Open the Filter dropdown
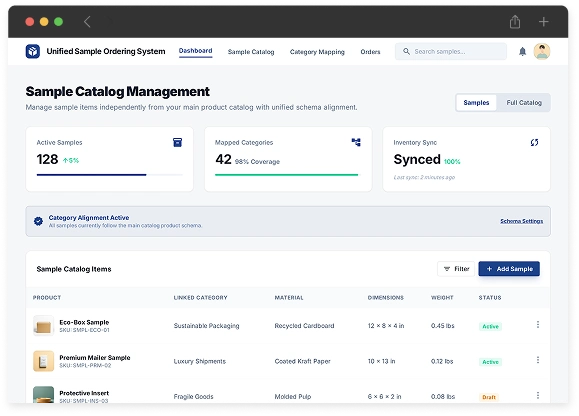 [x=456, y=269]
